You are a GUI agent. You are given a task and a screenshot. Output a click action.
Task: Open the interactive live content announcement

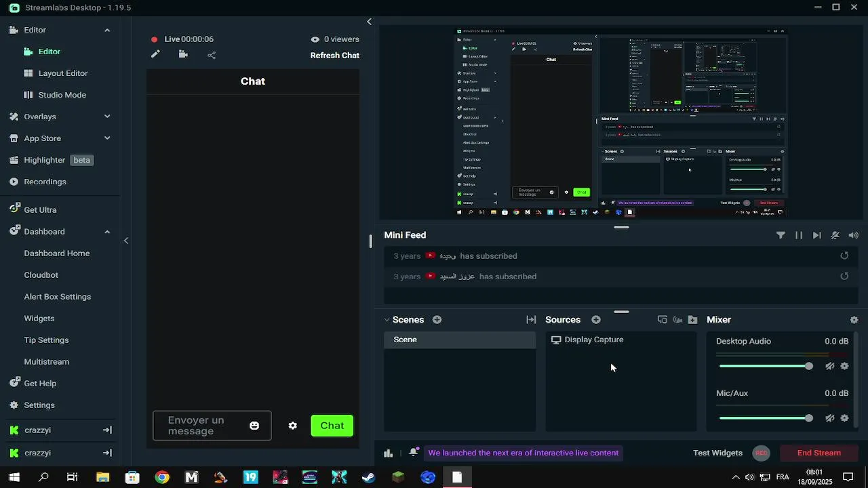[523, 453]
